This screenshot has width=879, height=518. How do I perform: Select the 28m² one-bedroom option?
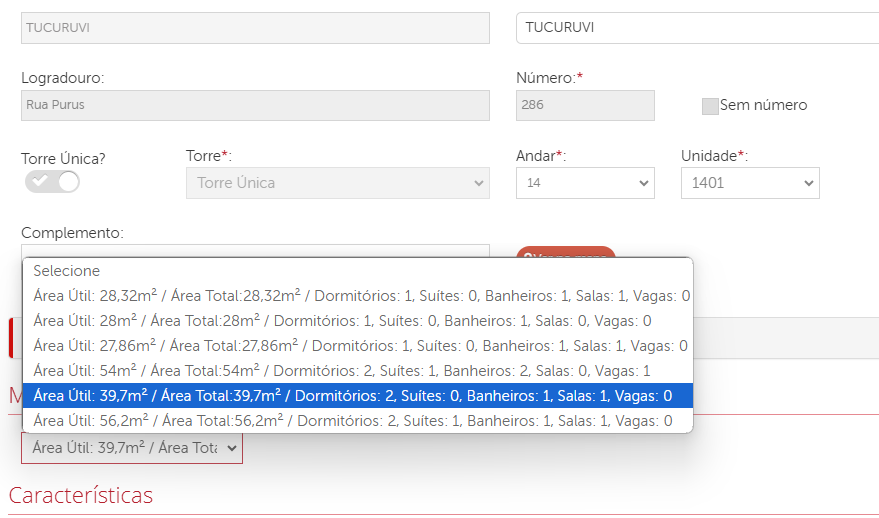[x=342, y=321]
